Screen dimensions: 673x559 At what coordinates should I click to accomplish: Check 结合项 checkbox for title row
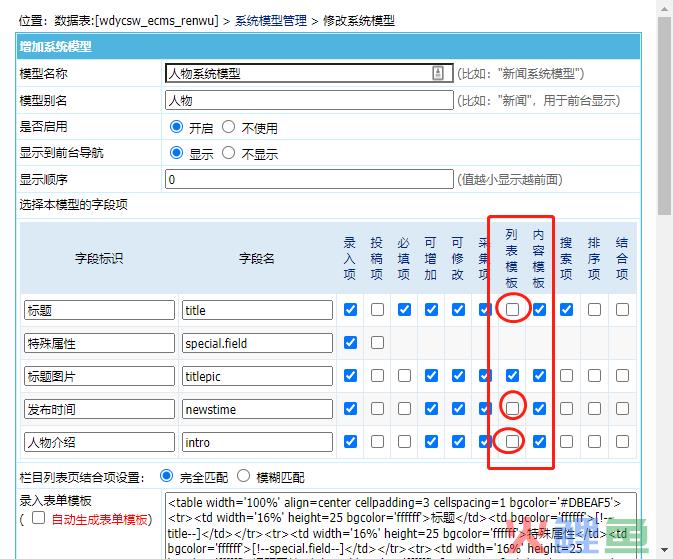tap(622, 310)
